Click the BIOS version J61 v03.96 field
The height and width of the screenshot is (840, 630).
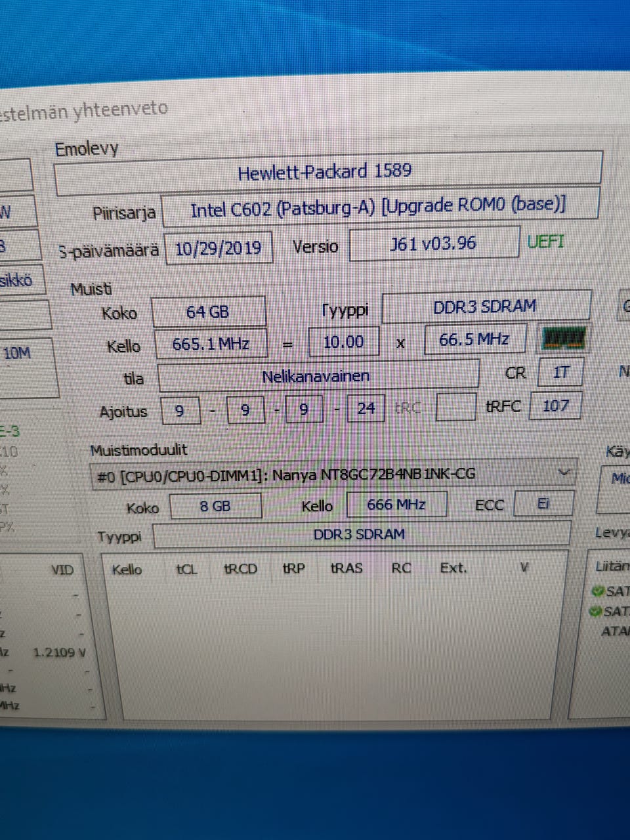click(x=434, y=244)
